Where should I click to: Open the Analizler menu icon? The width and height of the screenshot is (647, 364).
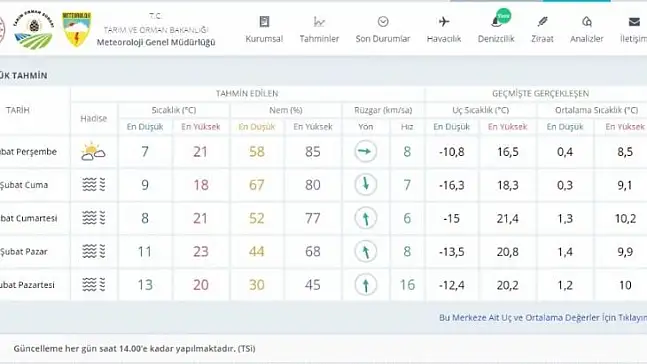[587, 21]
